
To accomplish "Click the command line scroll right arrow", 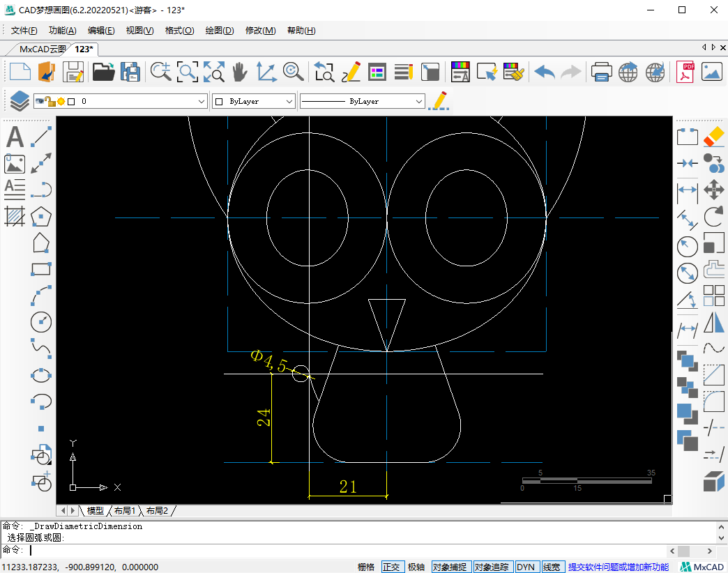I will point(709,551).
